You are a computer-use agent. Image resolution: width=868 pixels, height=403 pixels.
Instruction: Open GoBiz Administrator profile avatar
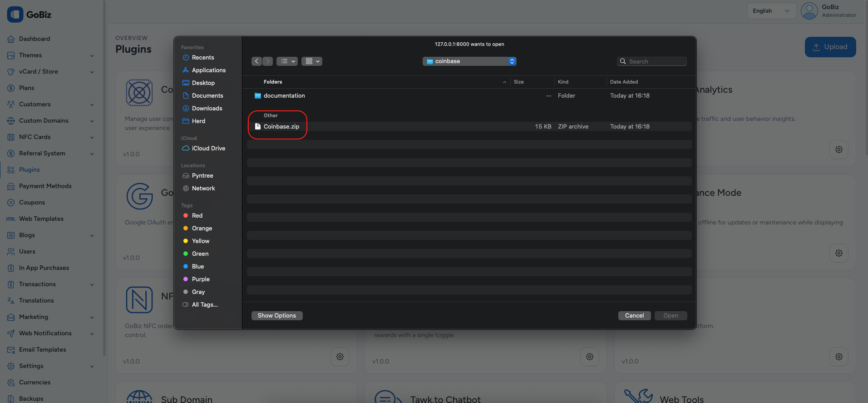[809, 11]
